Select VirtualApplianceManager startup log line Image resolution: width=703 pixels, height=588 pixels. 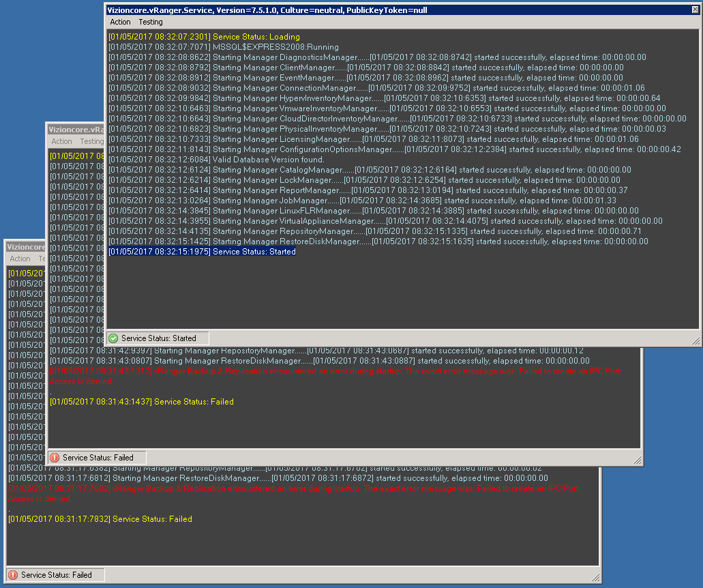[385, 221]
